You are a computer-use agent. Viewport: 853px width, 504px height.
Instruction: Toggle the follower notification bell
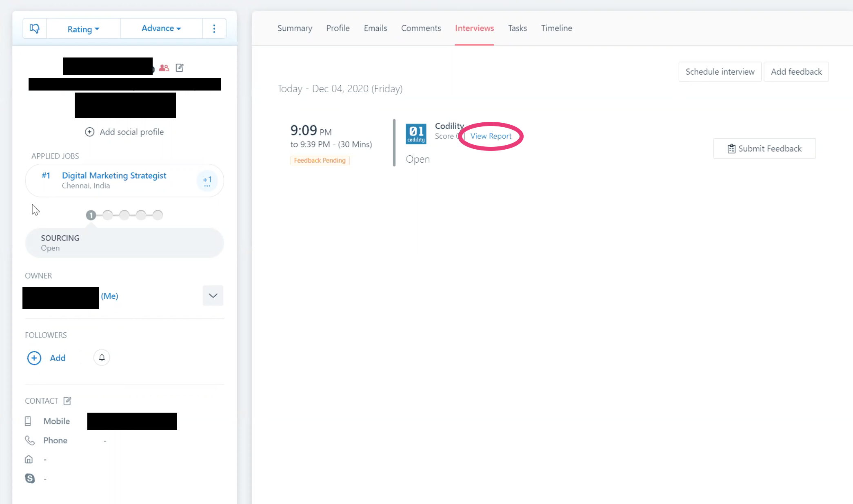(102, 358)
